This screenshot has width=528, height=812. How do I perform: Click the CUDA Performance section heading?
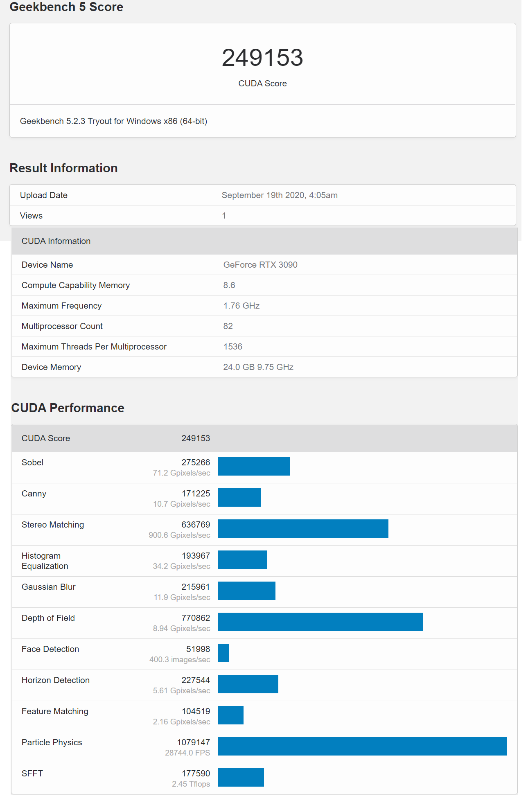click(68, 408)
